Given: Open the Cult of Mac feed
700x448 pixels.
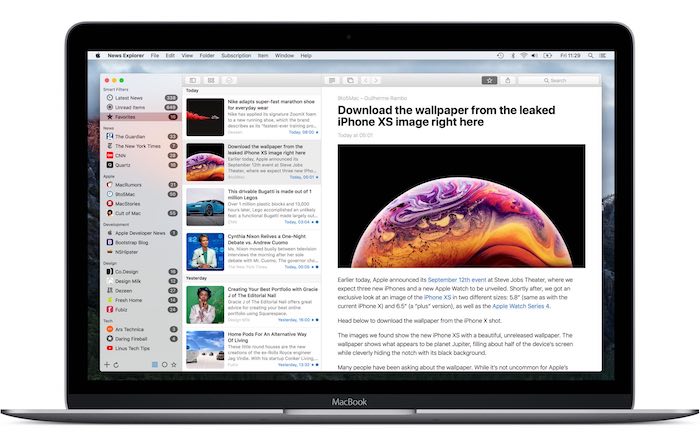Looking at the screenshot, I should [141, 213].
